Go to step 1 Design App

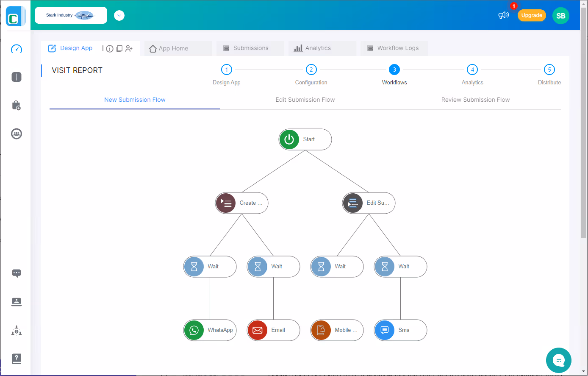(x=227, y=70)
